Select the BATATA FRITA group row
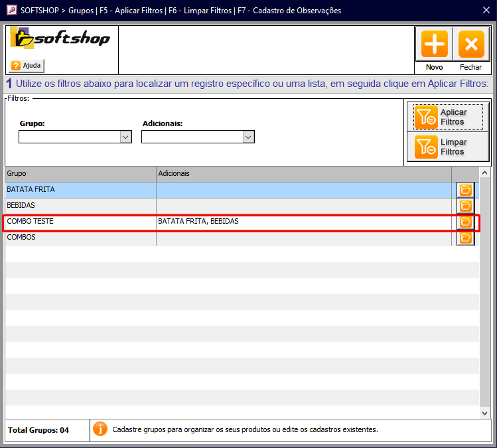This screenshot has width=497, height=448. click(x=80, y=190)
